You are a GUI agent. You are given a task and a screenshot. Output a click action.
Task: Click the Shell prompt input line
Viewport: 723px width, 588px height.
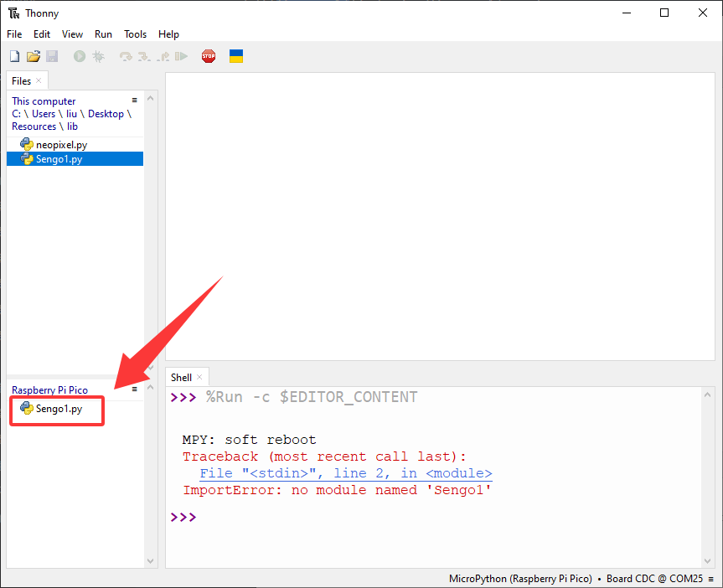(x=433, y=517)
